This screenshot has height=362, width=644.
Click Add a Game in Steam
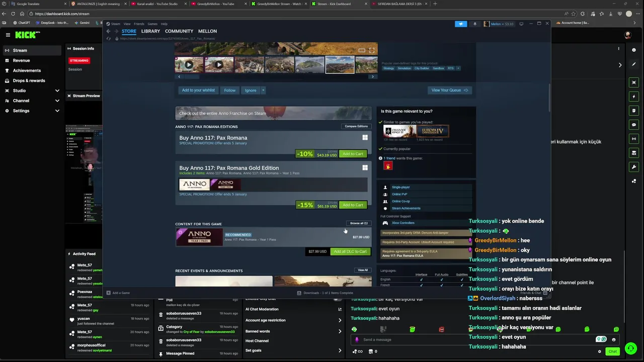pyautogui.click(x=118, y=293)
